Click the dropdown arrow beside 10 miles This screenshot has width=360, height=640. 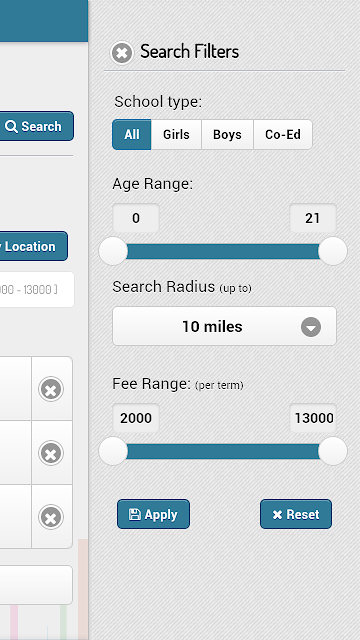pos(311,327)
